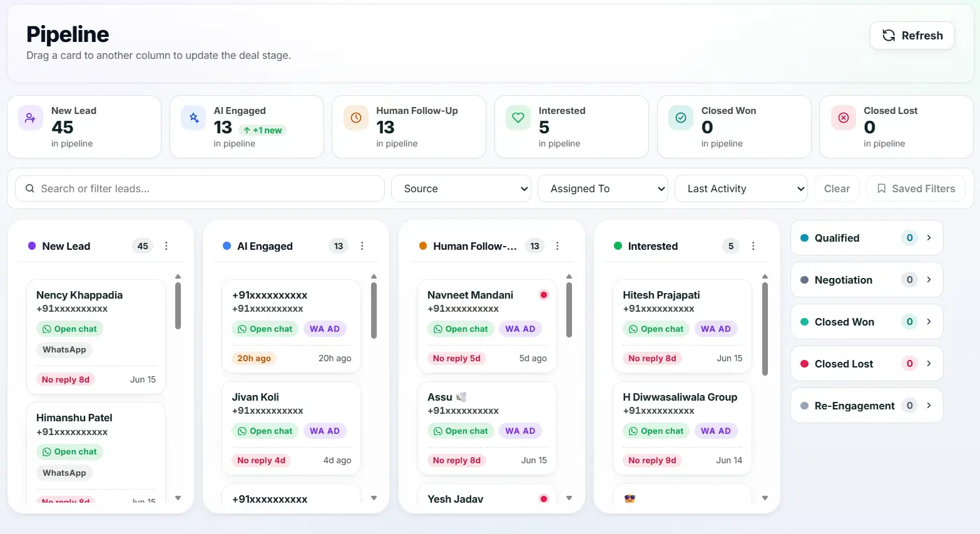
Task: Expand the Closed Won stage chevron
Action: coord(929,322)
